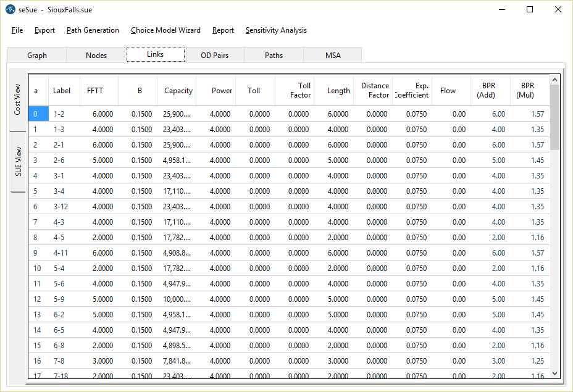Click the Capacity column header

178,91
